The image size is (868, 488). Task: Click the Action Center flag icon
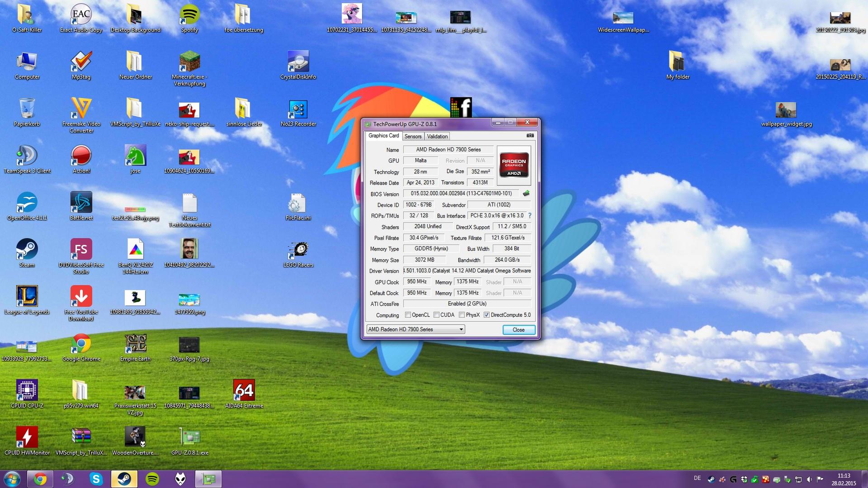point(820,479)
